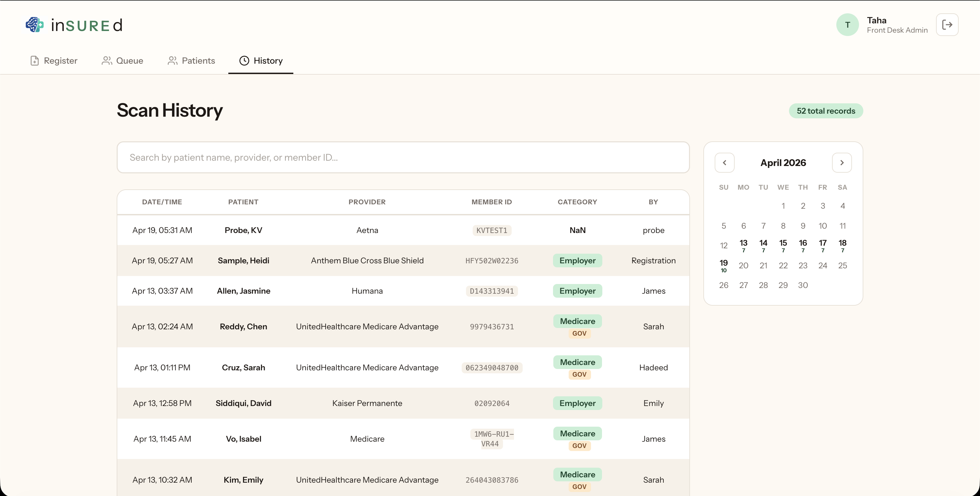The width and height of the screenshot is (980, 496).
Task: Click the Queue people icon
Action: 107,61
